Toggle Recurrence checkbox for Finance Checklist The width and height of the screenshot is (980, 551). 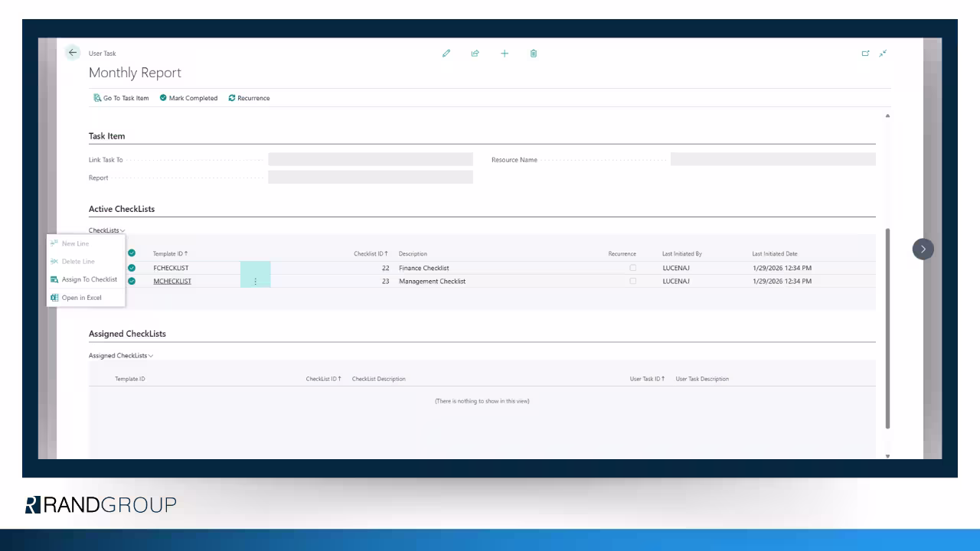click(632, 268)
